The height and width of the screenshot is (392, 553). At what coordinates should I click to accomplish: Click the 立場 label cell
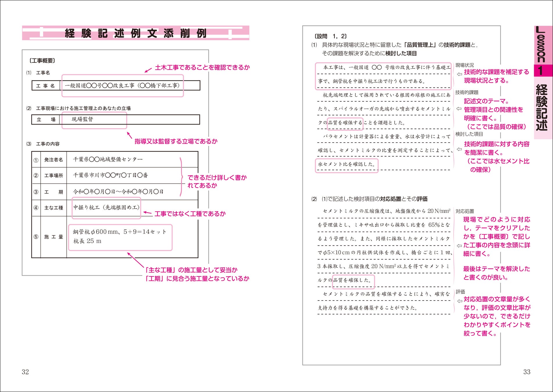[x=46, y=119]
